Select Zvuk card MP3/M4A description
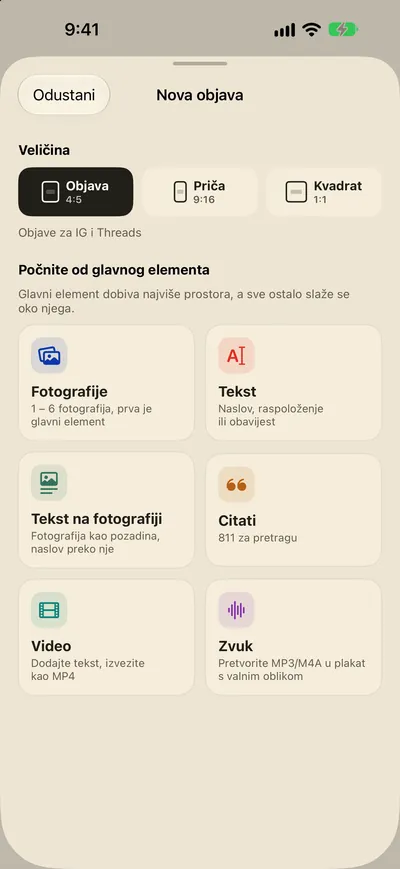400x869 pixels. pos(292,669)
